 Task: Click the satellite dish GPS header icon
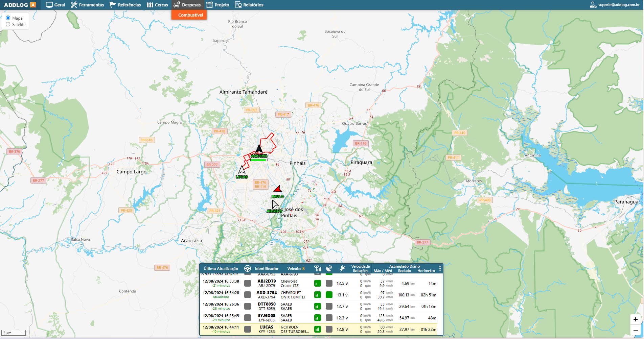point(329,269)
